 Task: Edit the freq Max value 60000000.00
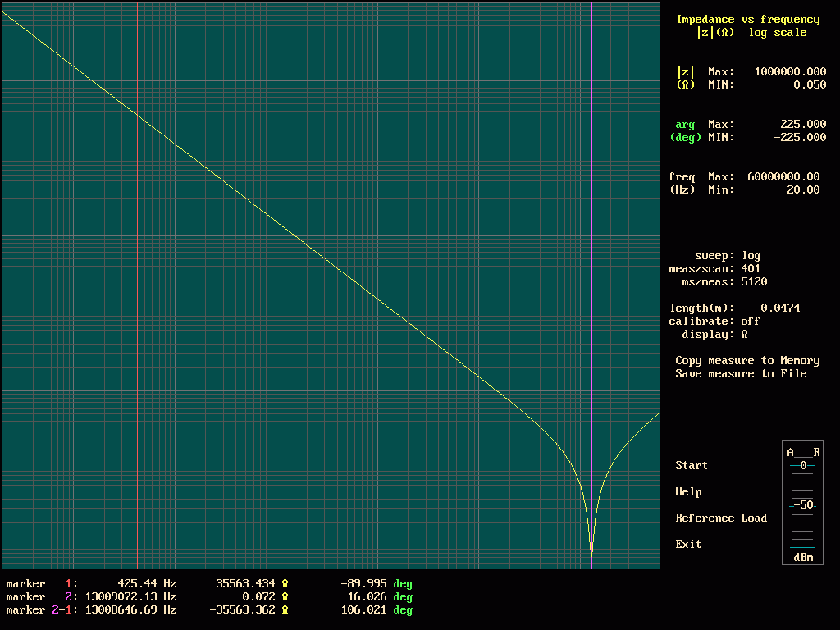click(x=783, y=176)
